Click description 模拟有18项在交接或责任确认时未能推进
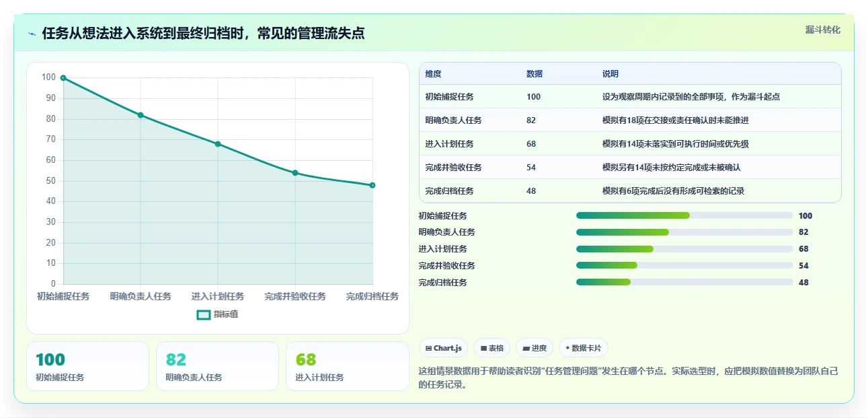 coord(676,120)
